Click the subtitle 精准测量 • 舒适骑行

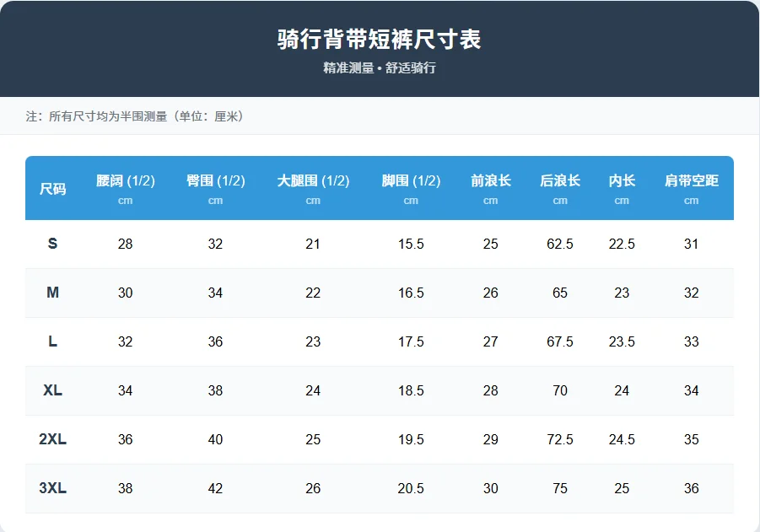(x=379, y=67)
